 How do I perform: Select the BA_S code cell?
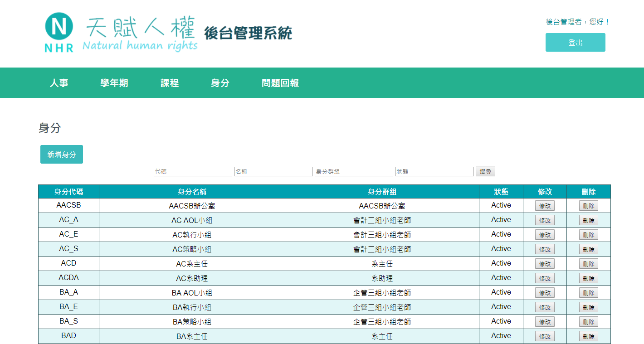[x=68, y=321]
